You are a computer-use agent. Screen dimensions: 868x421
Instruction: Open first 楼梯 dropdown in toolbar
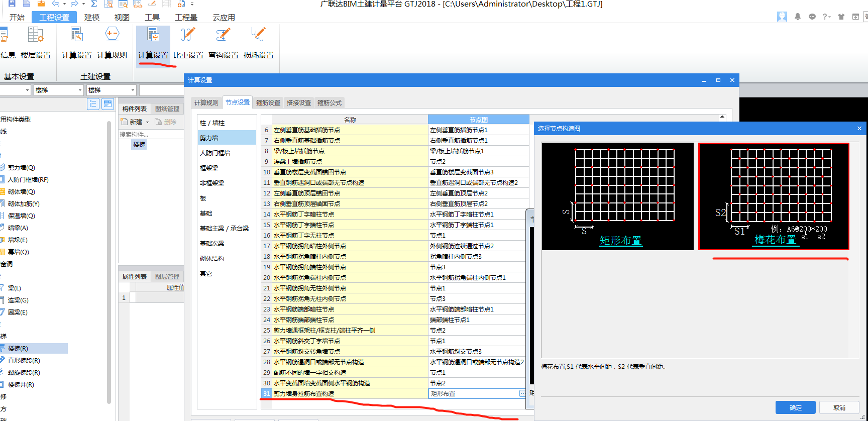pos(58,90)
